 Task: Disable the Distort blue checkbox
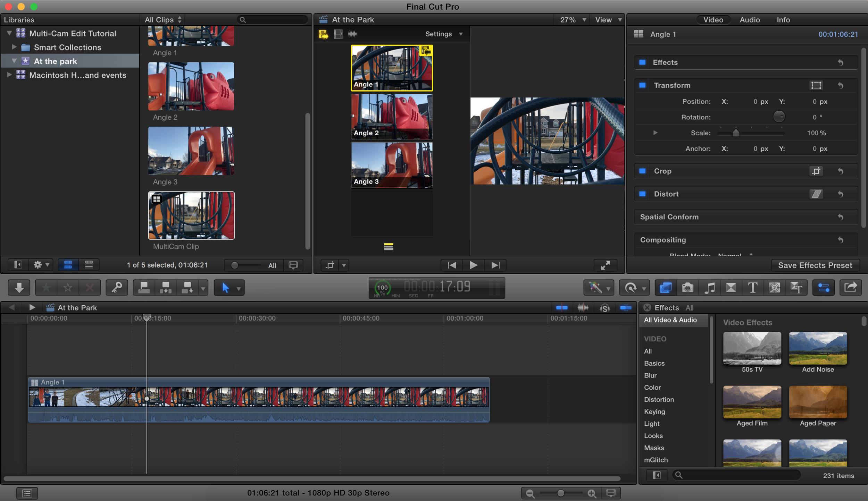642,194
